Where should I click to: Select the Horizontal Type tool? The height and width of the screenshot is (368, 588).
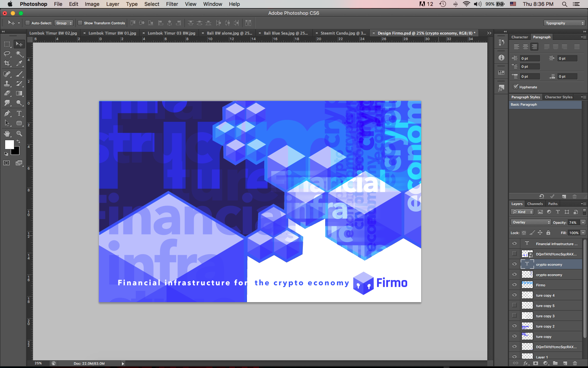tap(19, 113)
